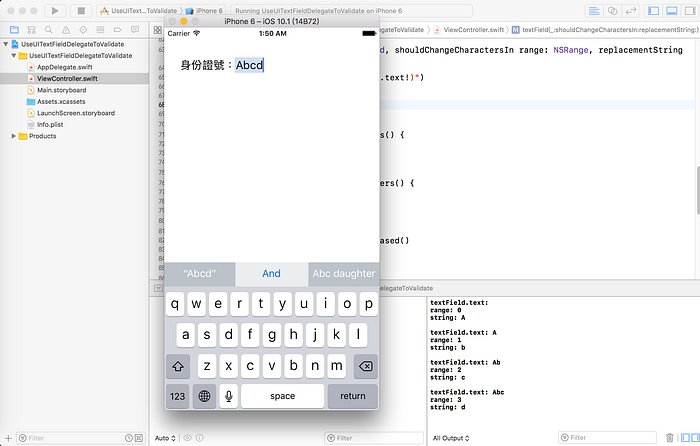
Task: Toggle the keyboard shift key
Action: [178, 366]
